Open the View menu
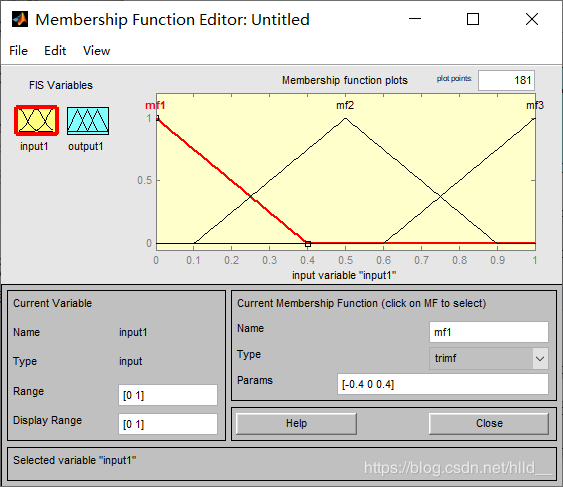This screenshot has height=487, width=563. pos(96,51)
